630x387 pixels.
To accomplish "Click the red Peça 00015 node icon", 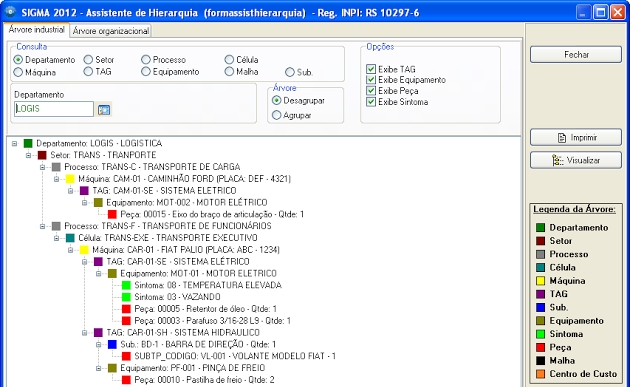I will (x=112, y=214).
